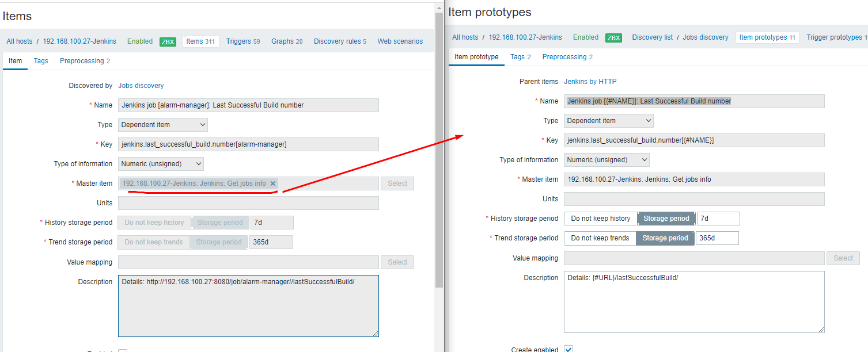Open Triggers 59 link
This screenshot has width=868, height=352.
pyautogui.click(x=243, y=41)
